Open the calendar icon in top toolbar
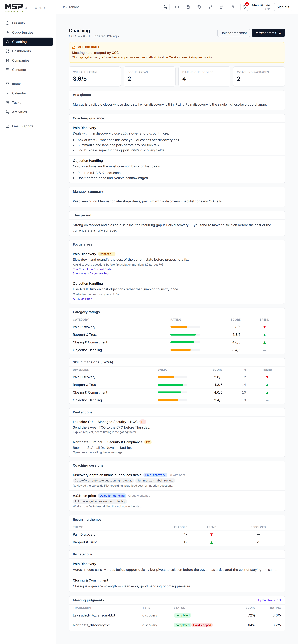Screen dimensions: 298x644 pos(222,7)
